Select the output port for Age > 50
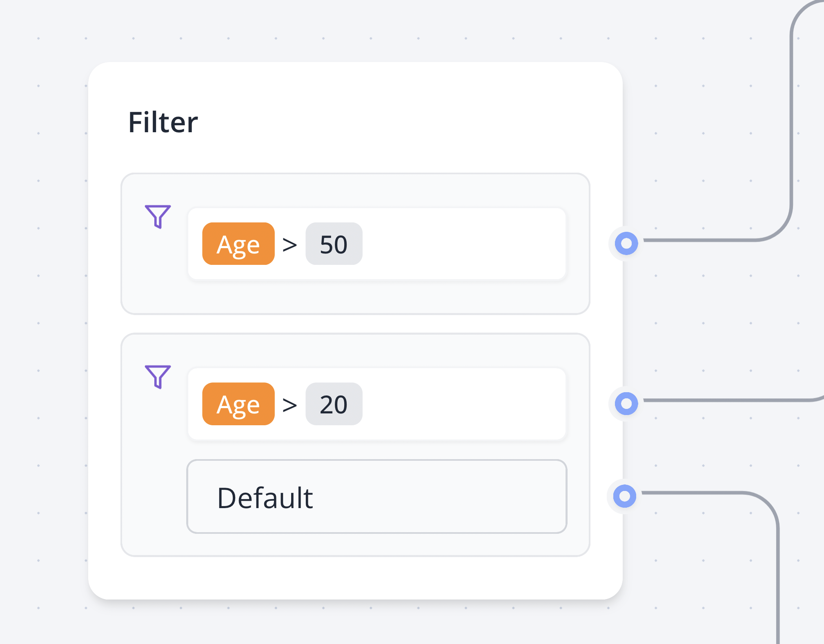 click(626, 244)
